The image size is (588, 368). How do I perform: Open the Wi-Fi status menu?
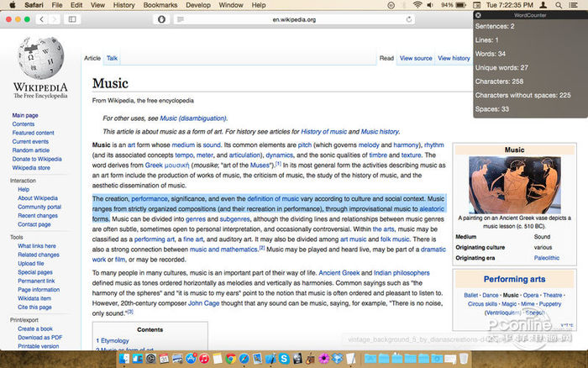[x=417, y=5]
